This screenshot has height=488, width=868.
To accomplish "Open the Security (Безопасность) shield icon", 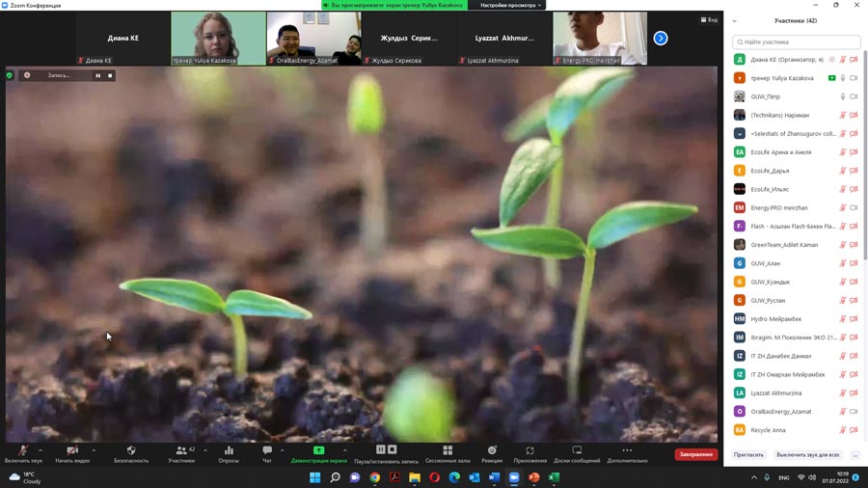I will pyautogui.click(x=131, y=451).
